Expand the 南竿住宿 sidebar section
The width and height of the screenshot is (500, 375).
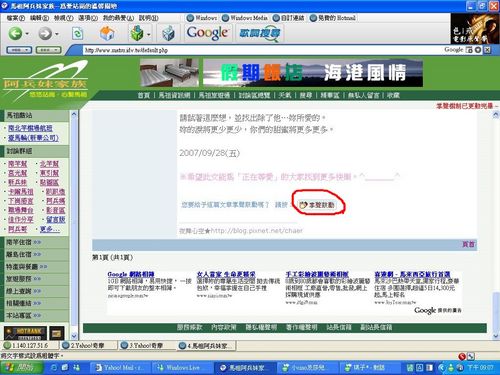coord(23,242)
